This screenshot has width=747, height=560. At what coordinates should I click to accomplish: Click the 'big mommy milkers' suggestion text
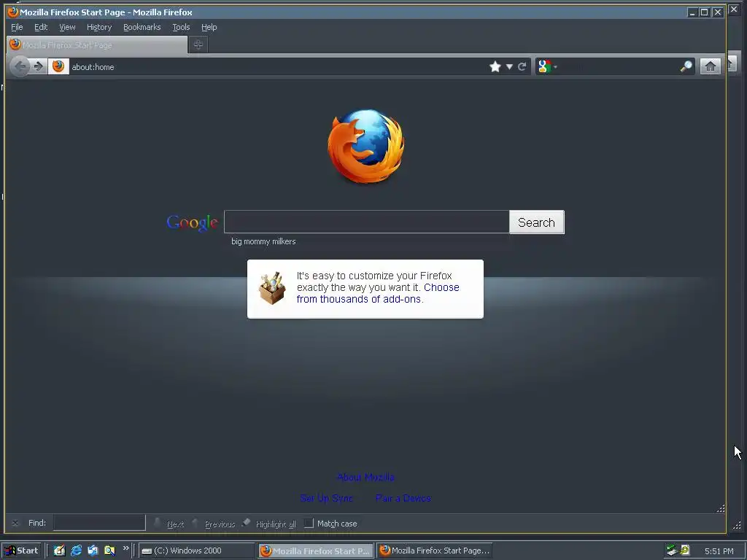263,241
